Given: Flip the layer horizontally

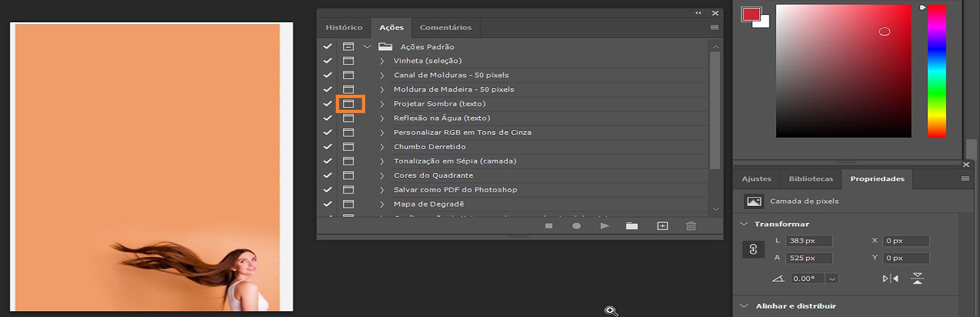Looking at the screenshot, I should (890, 278).
